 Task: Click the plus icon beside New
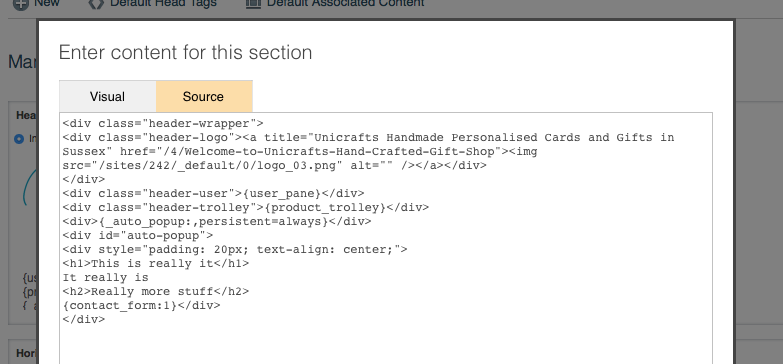tap(20, 4)
